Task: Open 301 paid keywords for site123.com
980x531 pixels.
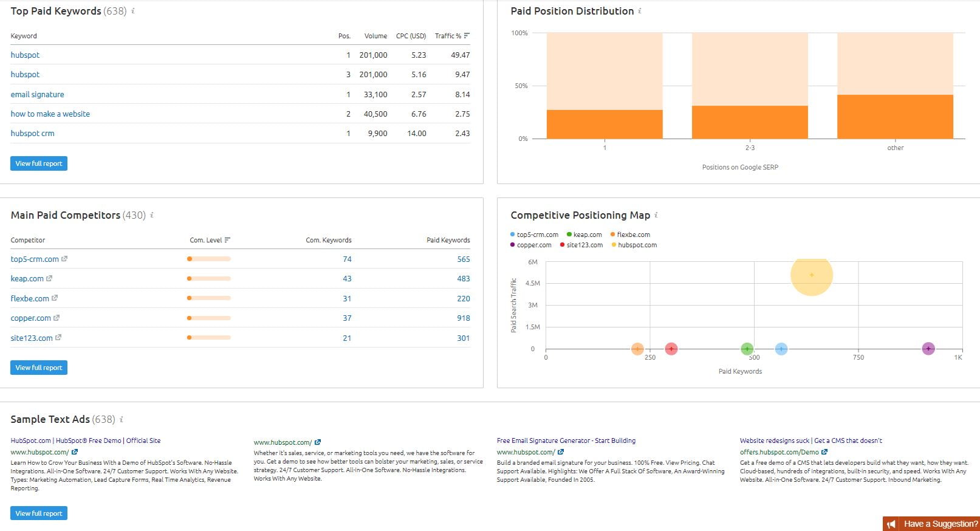Action: pyautogui.click(x=464, y=338)
